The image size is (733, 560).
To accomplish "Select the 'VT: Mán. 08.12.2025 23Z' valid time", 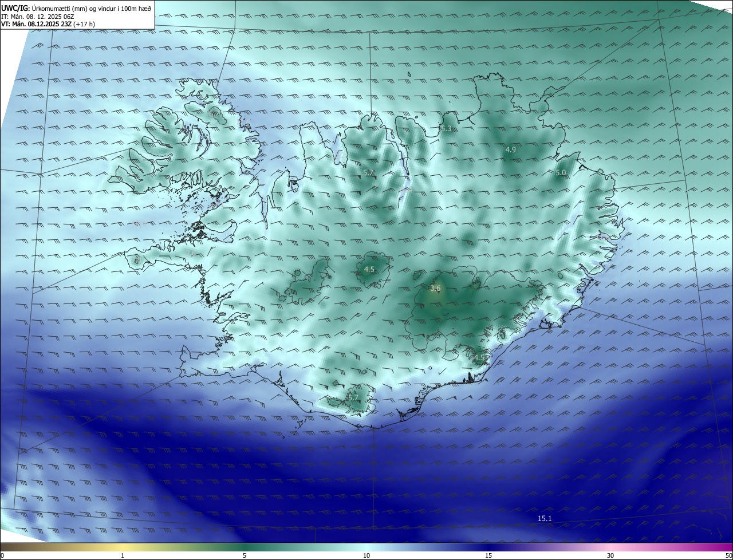I will [36, 24].
